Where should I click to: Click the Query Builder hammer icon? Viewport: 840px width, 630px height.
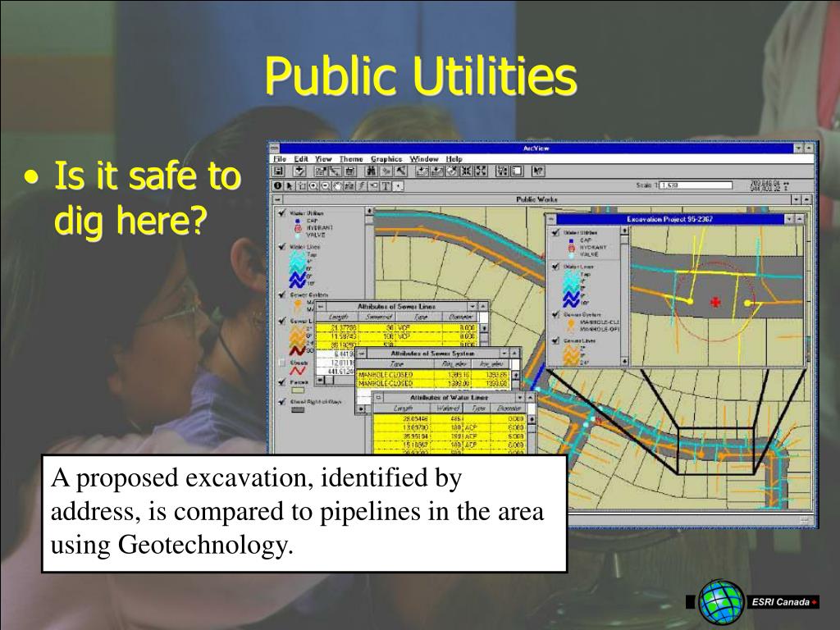(400, 171)
